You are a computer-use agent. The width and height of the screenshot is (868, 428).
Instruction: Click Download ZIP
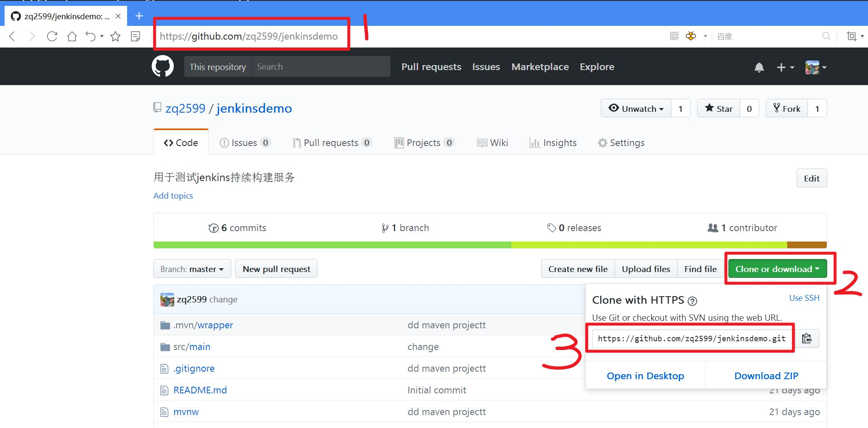pyautogui.click(x=766, y=375)
